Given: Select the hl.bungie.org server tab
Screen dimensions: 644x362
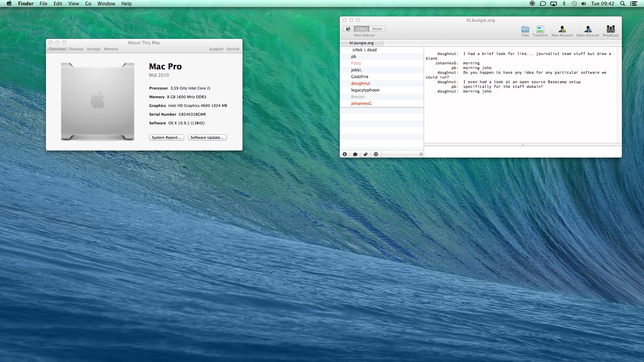Looking at the screenshot, I should (x=361, y=43).
